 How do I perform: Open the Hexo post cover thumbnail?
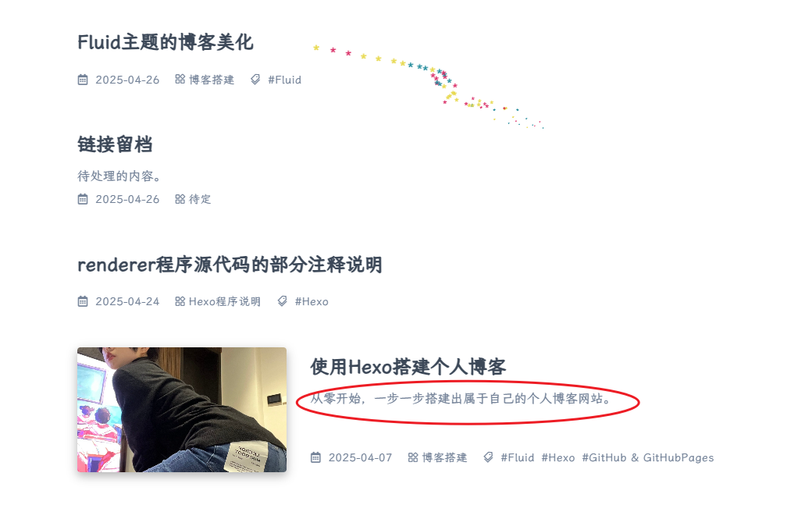coord(182,410)
